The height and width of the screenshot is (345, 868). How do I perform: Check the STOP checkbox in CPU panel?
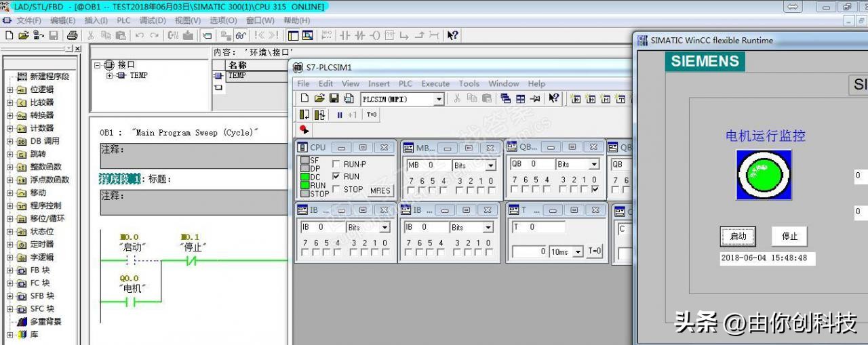point(336,190)
